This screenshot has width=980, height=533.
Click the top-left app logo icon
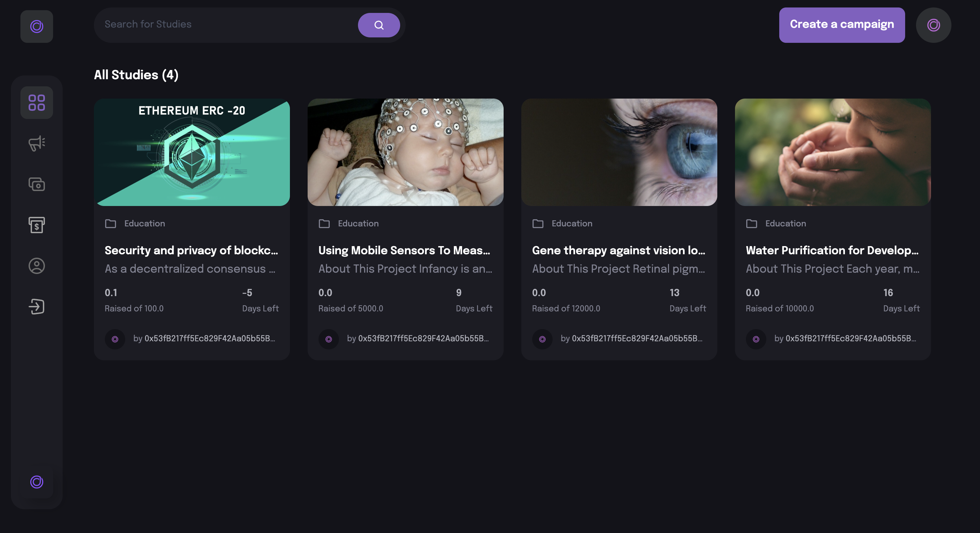(x=36, y=26)
